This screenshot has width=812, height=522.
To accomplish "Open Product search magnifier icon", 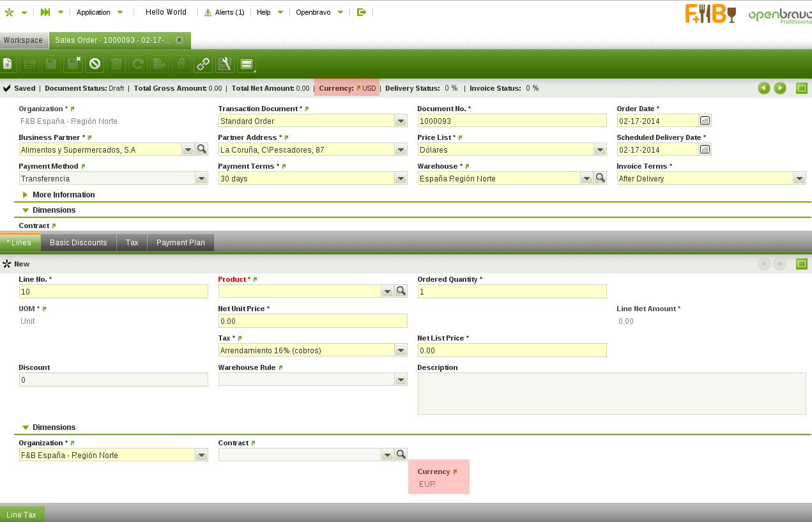I will pos(401,291).
